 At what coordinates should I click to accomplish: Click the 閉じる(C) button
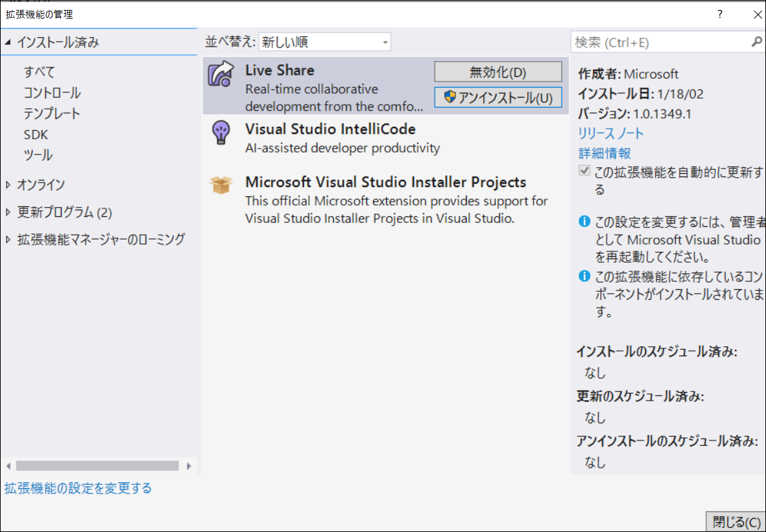pyautogui.click(x=735, y=522)
